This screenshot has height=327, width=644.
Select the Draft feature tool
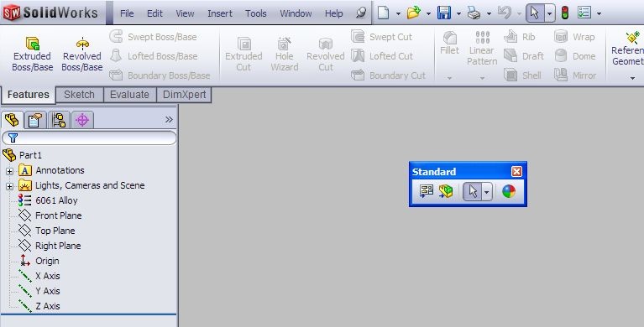click(x=524, y=56)
